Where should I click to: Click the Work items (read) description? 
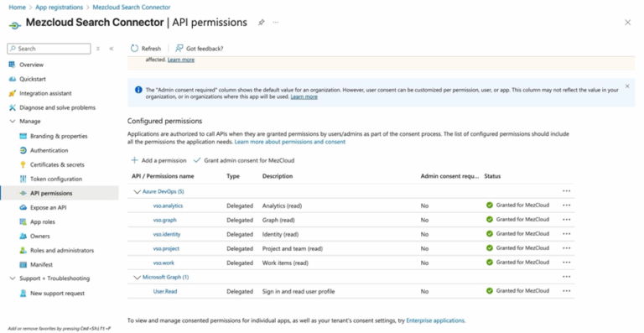[x=285, y=263]
